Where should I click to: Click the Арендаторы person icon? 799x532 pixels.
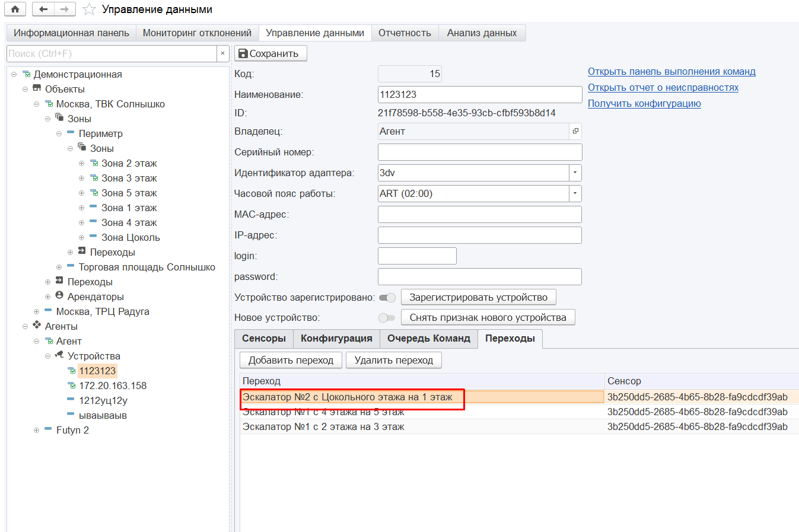[59, 295]
